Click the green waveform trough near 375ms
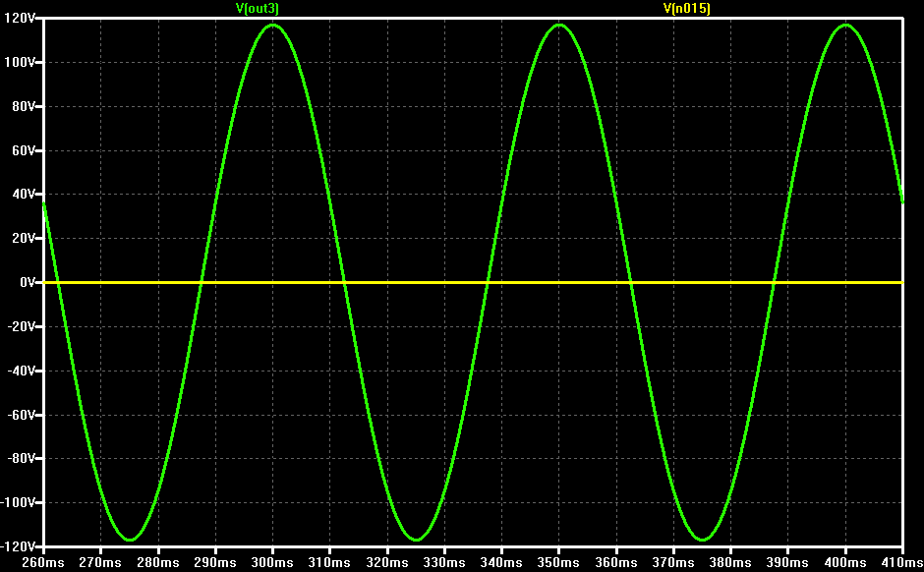This screenshot has width=924, height=572. pyautogui.click(x=703, y=539)
